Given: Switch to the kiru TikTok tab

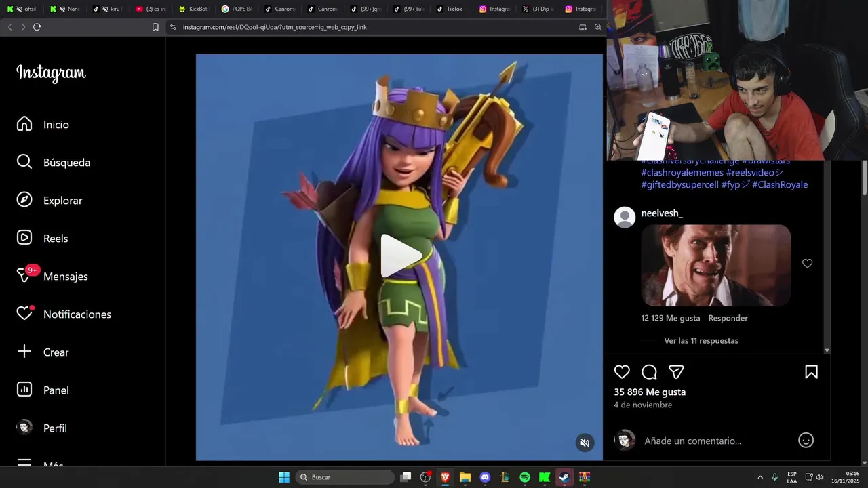Looking at the screenshot, I should (107, 9).
